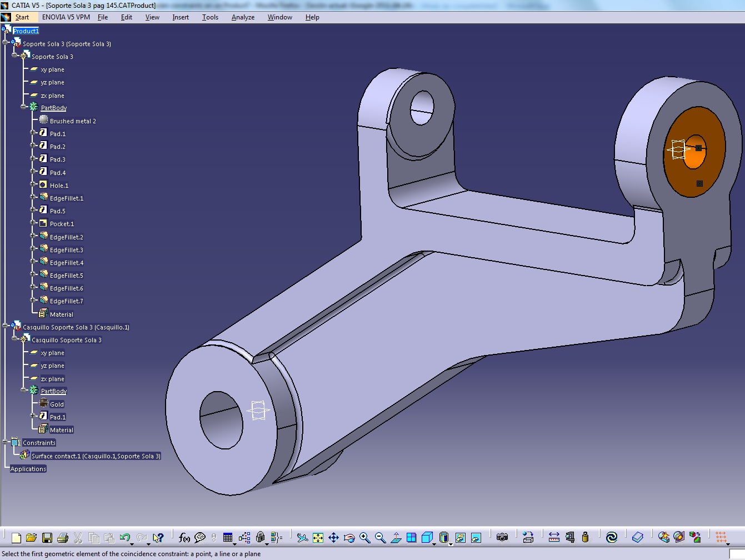
Task: Open the ENOVIA V5 VPM menu
Action: coord(66,17)
